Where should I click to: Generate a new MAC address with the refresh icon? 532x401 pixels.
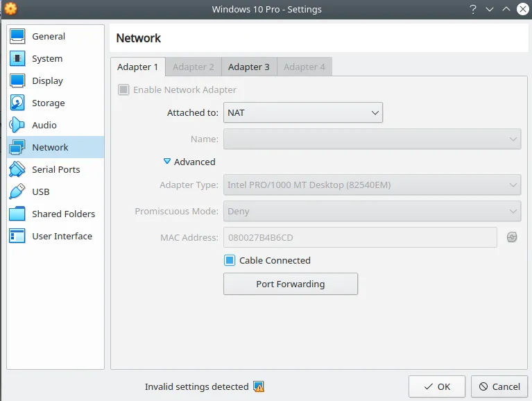(x=512, y=237)
